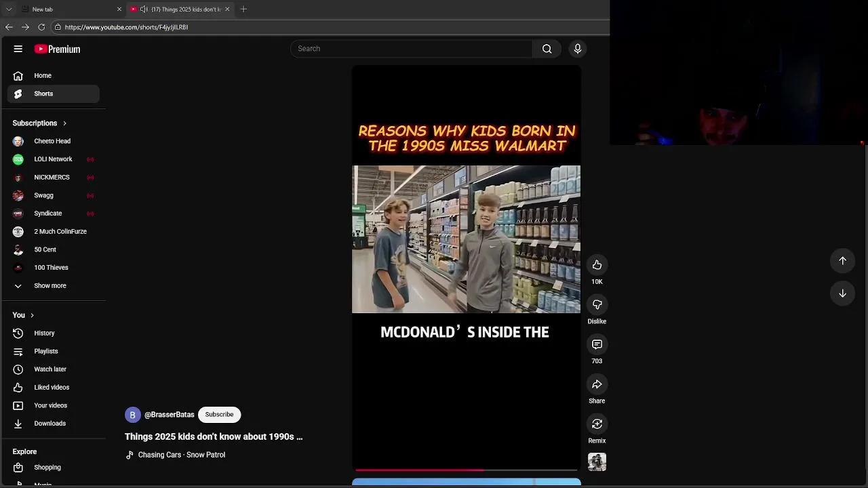Expand the You section chevron
The height and width of the screenshot is (488, 868).
click(32, 315)
